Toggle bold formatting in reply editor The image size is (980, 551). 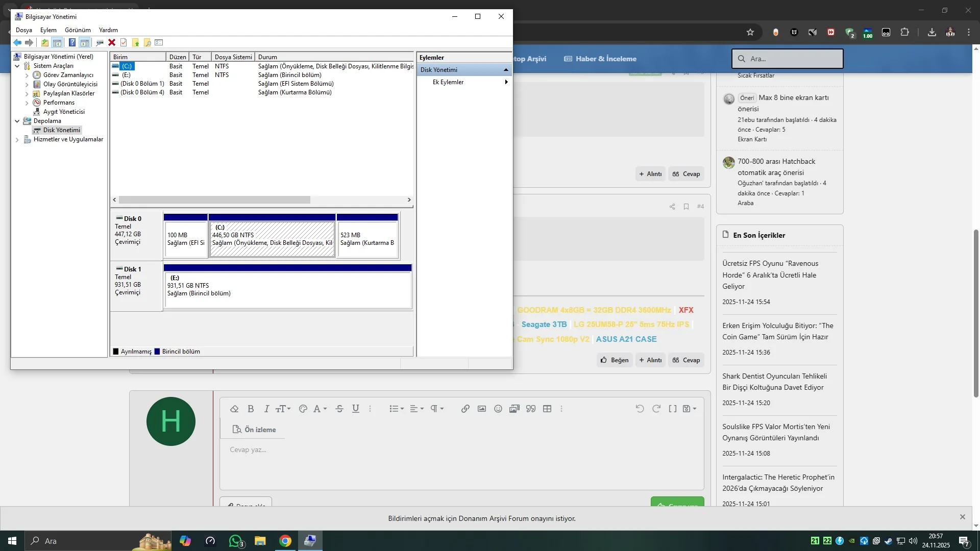[251, 409]
